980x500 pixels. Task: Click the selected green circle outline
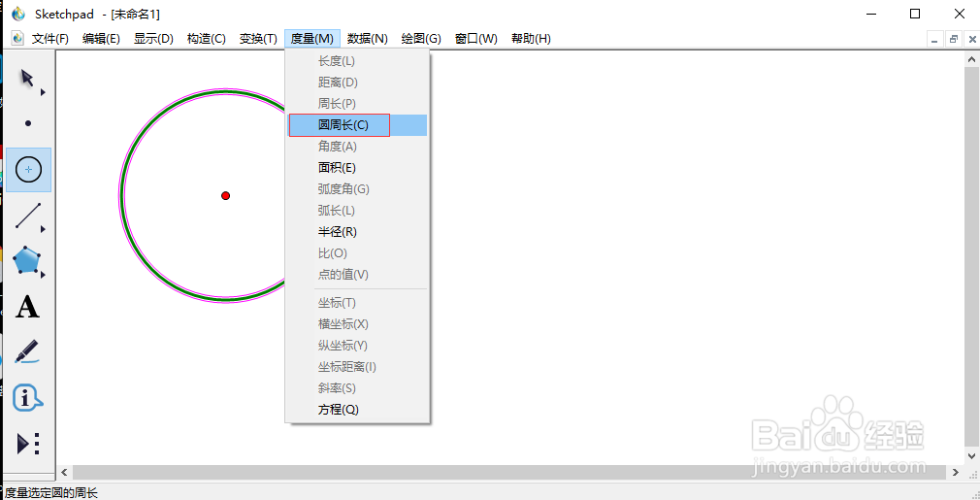pyautogui.click(x=120, y=195)
